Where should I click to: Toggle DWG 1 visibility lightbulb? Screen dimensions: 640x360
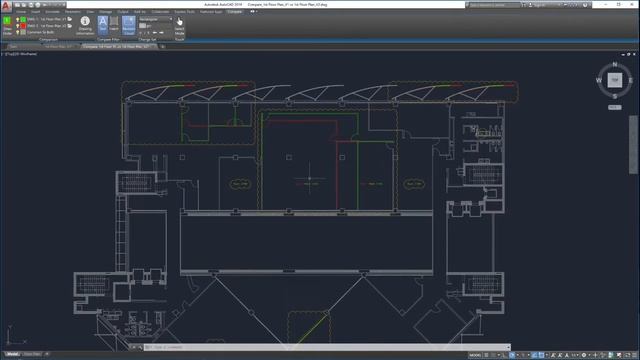(x=18, y=19)
